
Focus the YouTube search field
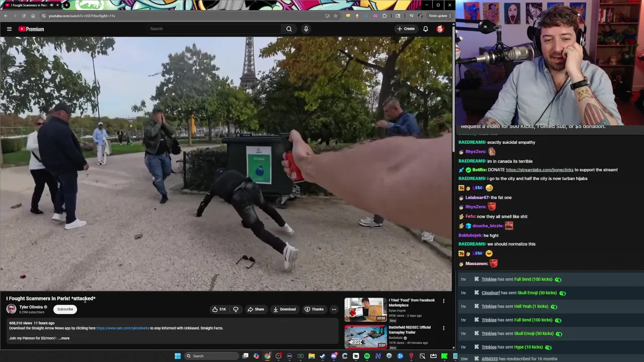coord(214,29)
